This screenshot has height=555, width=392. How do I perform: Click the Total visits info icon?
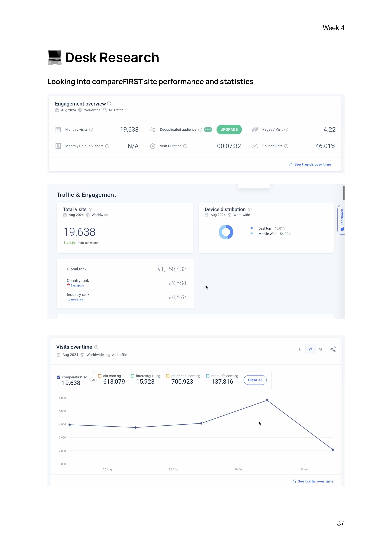pos(91,210)
